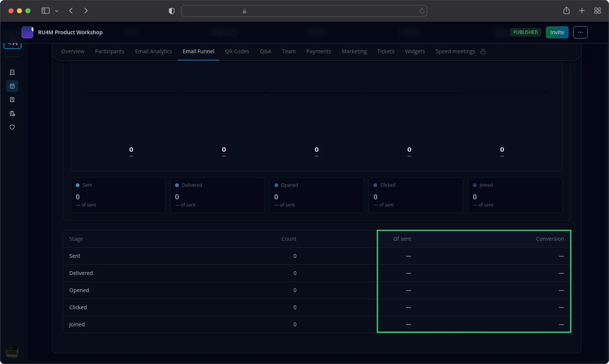Screen dimensions: 609x364
Task: Click the green Invite button
Action: click(557, 32)
